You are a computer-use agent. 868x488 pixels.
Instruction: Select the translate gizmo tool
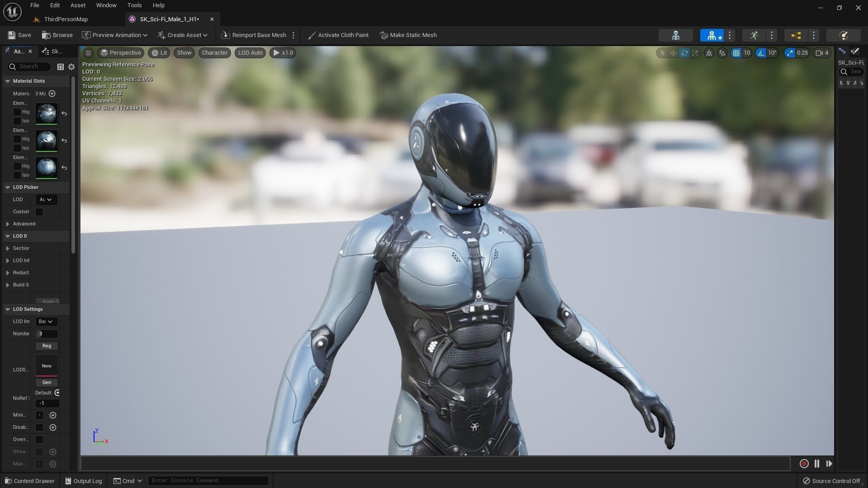click(x=673, y=53)
